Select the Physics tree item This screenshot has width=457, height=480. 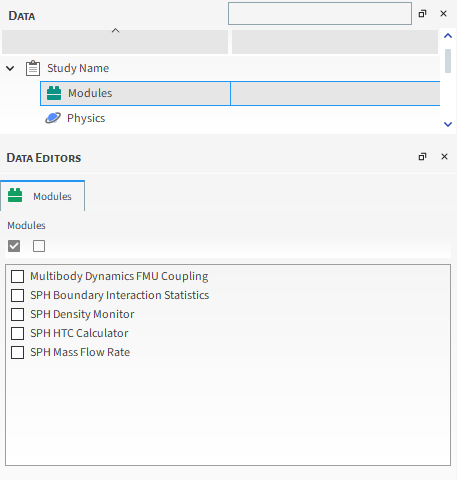pyautogui.click(x=86, y=118)
